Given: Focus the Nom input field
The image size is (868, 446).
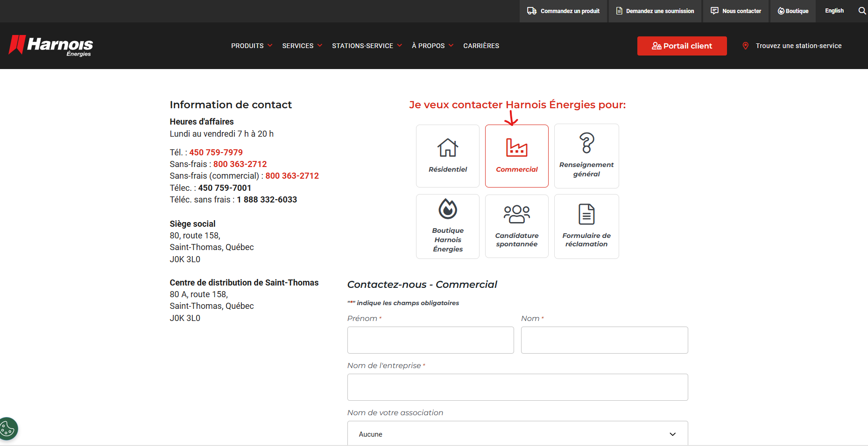Looking at the screenshot, I should tap(604, 340).
